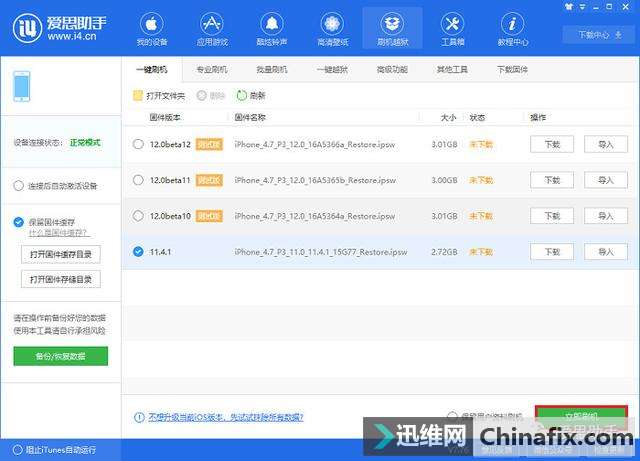The image size is (640, 461).
Task: Switch to 专业刷机 tab
Action: coord(212,70)
